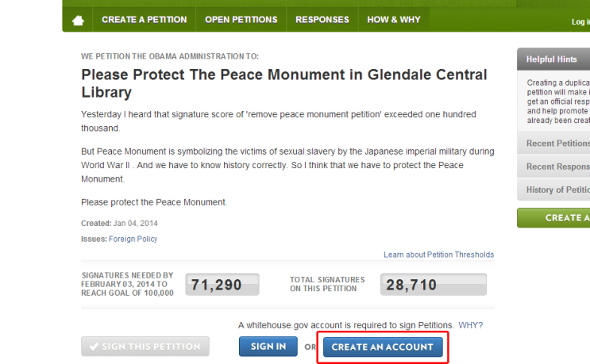590x364 pixels.
Task: Open the Create a Petition menu item
Action: tap(144, 20)
